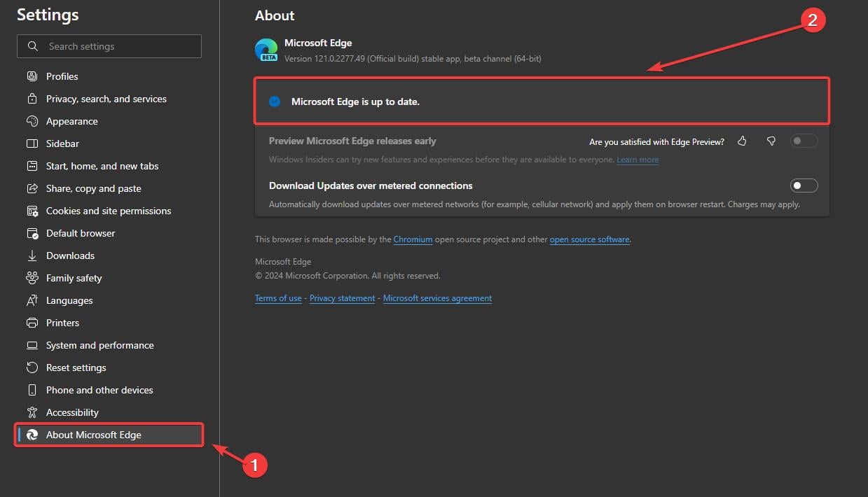Click the Cookies and site permissions icon

pyautogui.click(x=32, y=211)
